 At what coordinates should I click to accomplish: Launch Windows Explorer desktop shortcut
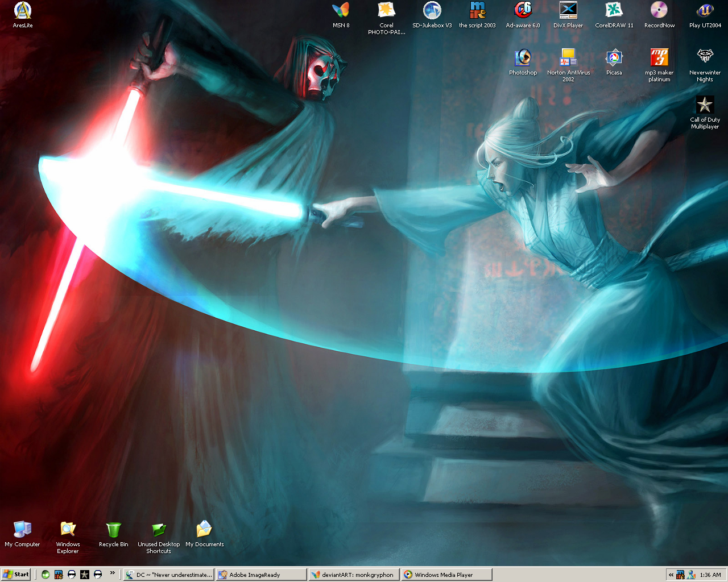[x=68, y=537]
